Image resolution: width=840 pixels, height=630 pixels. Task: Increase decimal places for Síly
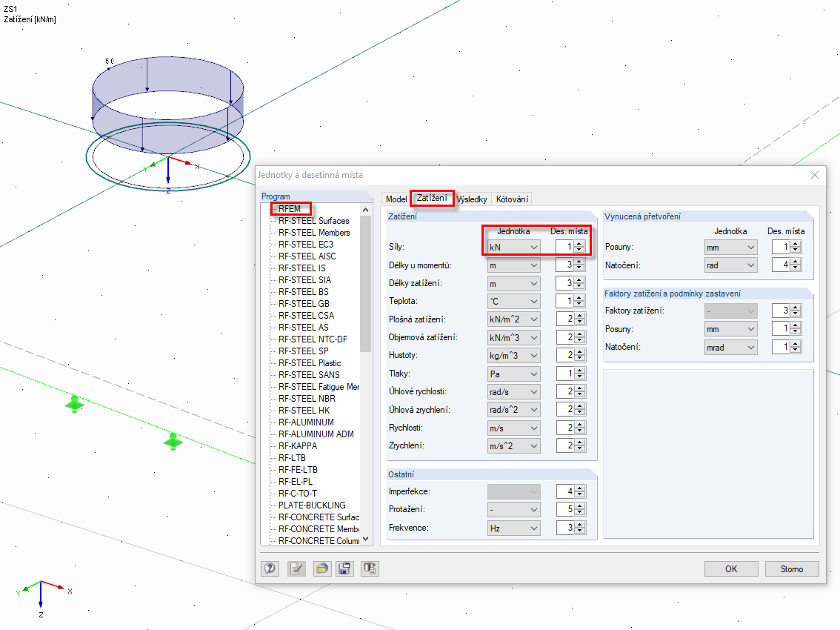tap(580, 243)
